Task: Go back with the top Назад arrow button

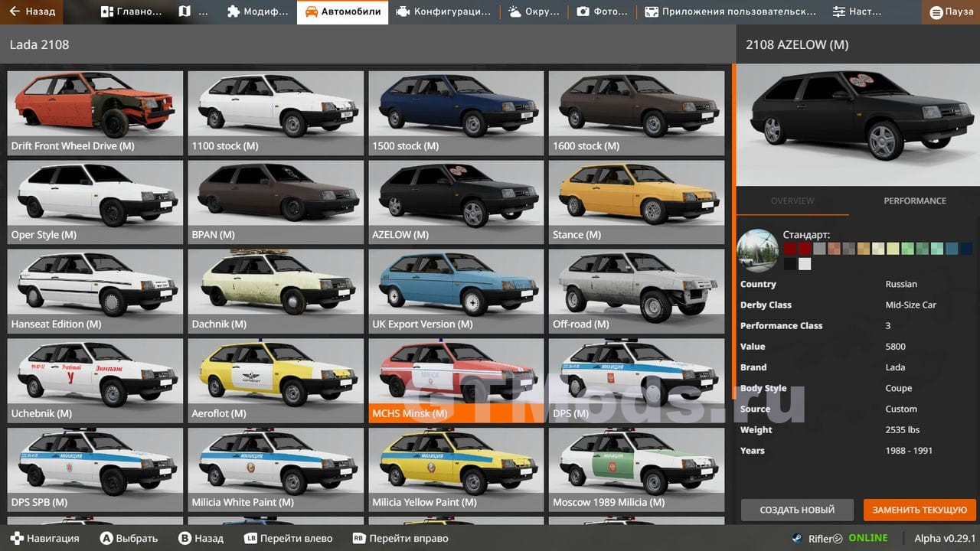Action: (32, 11)
